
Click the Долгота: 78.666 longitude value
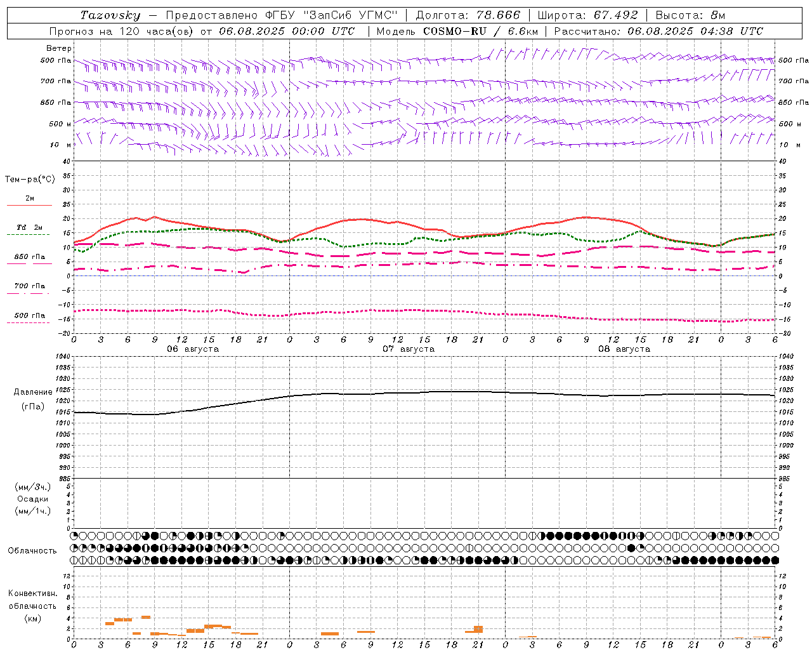click(x=468, y=15)
